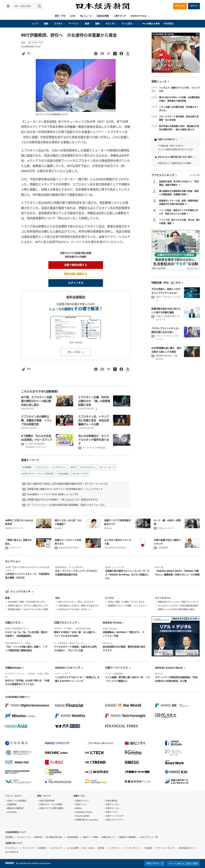Click the 保存 clip icon under the date
This screenshot has height=868, width=205.
pyautogui.click(x=23, y=54)
